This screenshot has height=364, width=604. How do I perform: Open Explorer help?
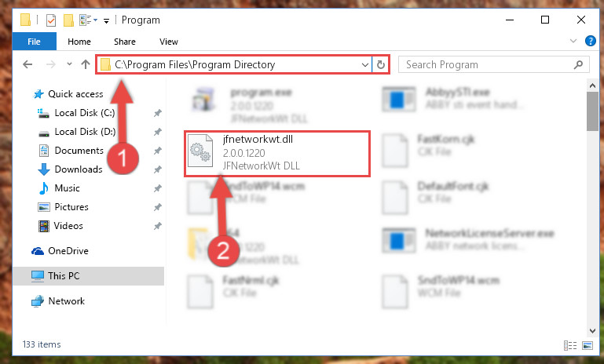[590, 41]
